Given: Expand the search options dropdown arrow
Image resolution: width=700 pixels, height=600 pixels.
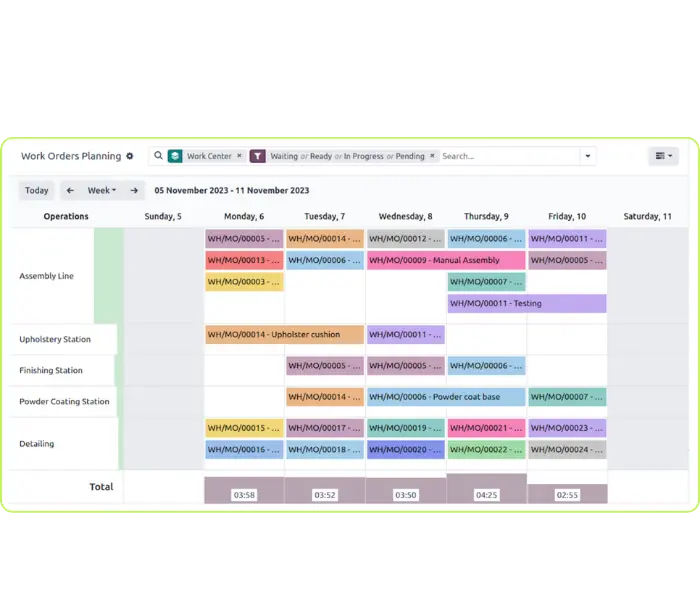Looking at the screenshot, I should (x=587, y=156).
